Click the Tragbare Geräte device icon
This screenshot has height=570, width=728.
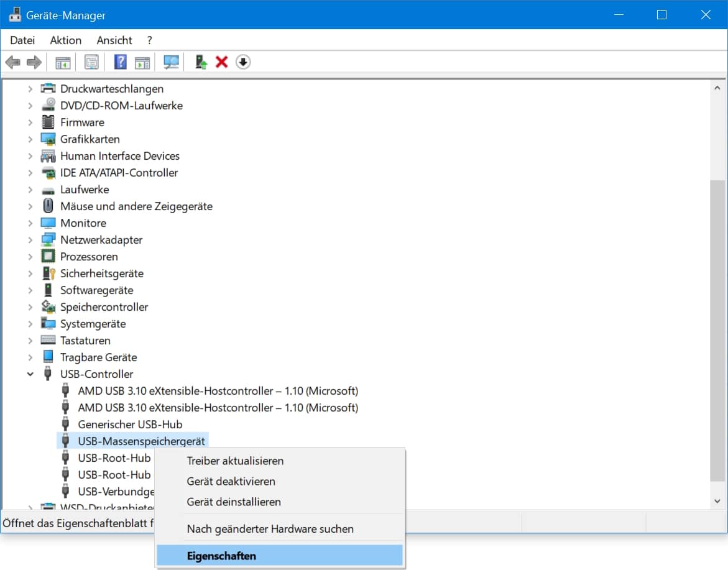(48, 356)
